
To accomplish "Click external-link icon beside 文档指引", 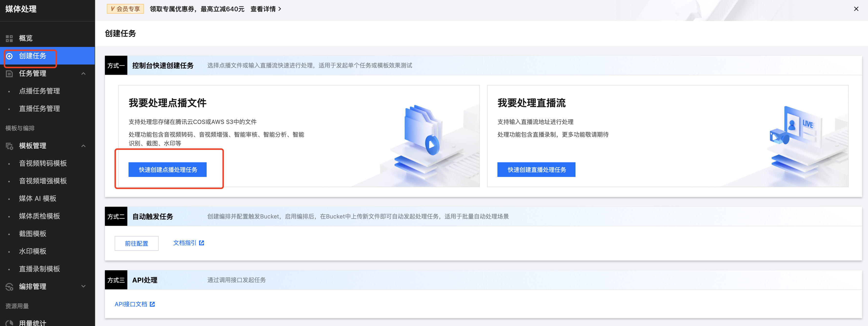I will (x=202, y=243).
